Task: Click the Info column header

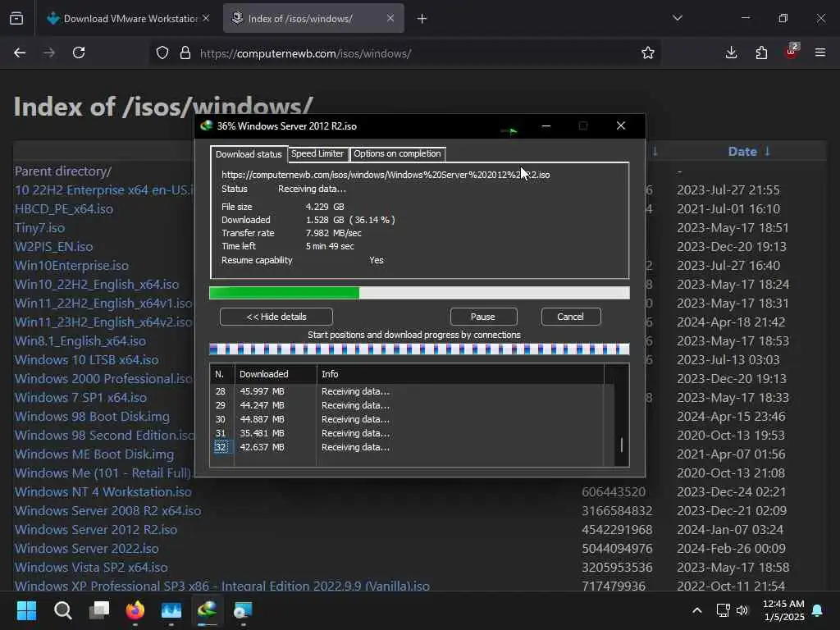Action: pos(460,374)
